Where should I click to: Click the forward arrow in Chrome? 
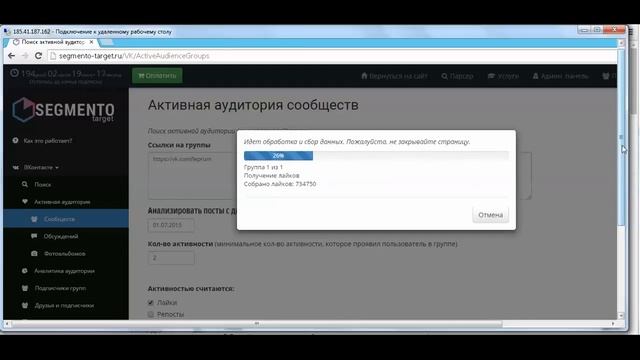pyautogui.click(x=25, y=56)
